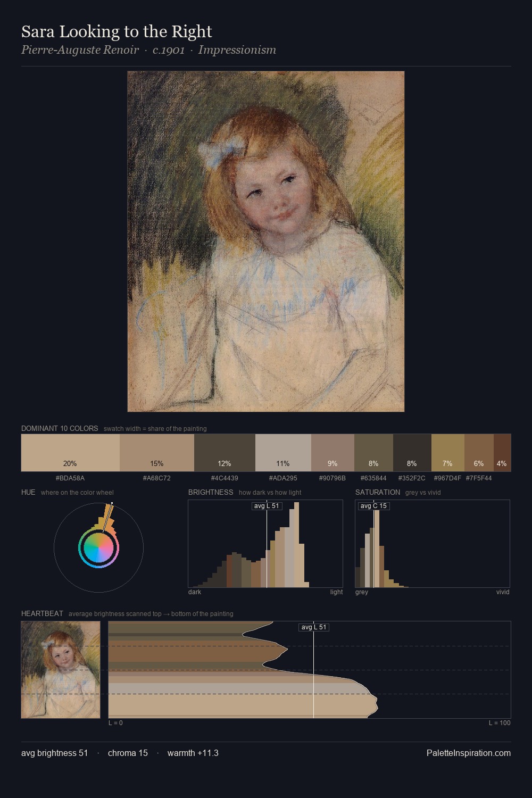532x798 pixels.
Task: Click the chroma 15 footer stat
Action: (x=128, y=753)
